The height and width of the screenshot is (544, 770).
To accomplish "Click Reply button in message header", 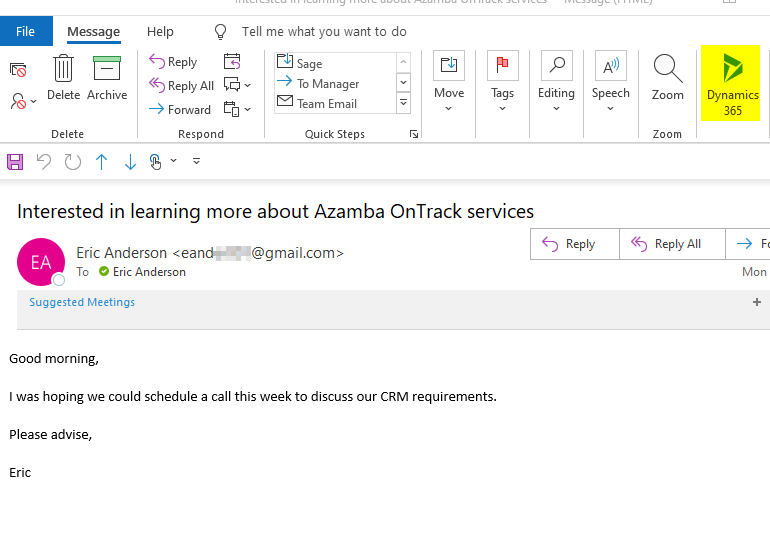I will (x=575, y=244).
